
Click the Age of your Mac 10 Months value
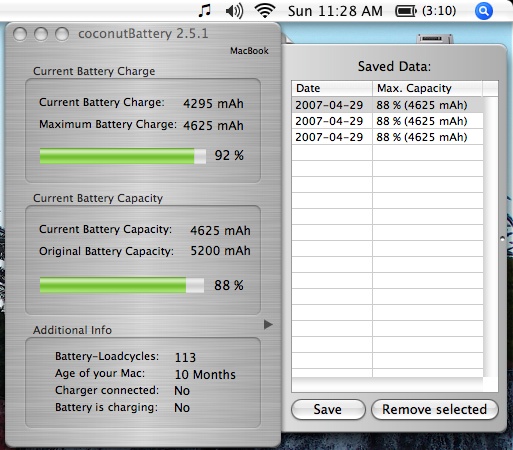(x=205, y=375)
